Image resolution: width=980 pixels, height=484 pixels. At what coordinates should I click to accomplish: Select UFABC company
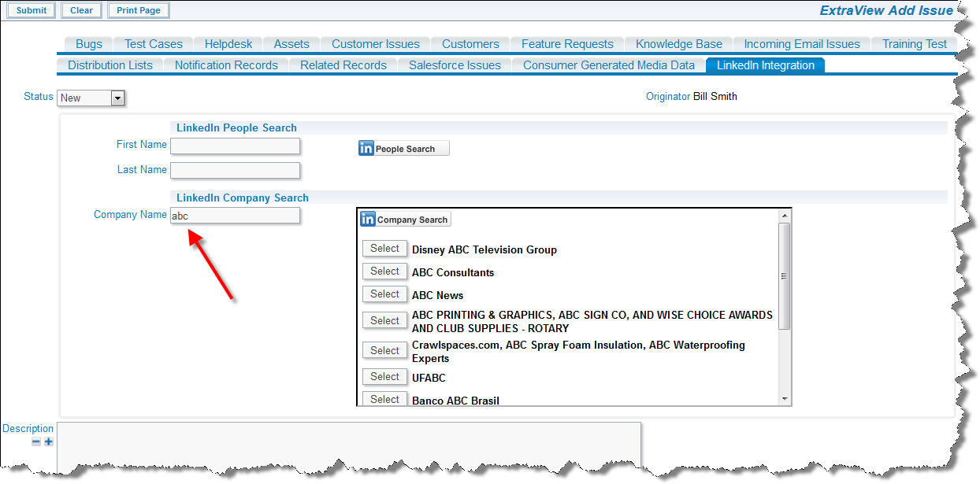tap(384, 376)
